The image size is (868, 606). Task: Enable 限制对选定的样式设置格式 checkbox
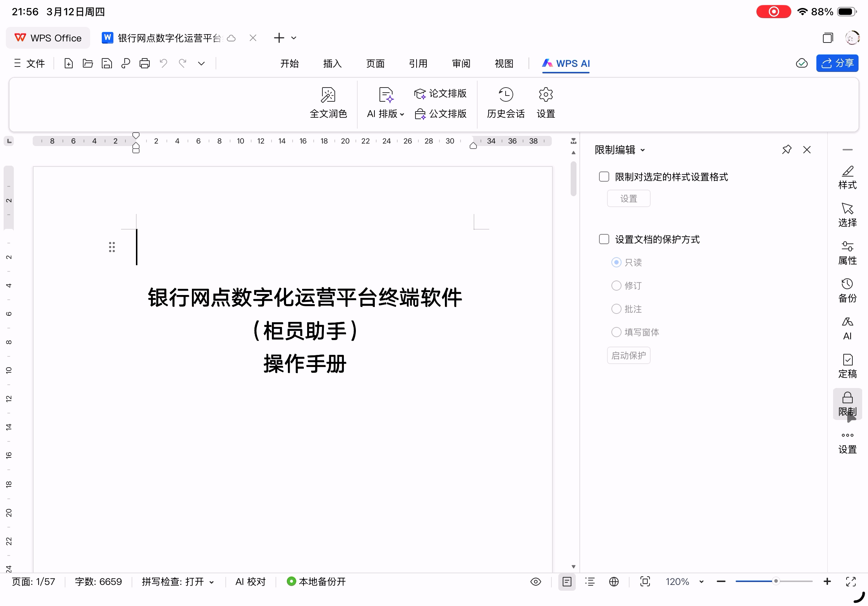point(604,177)
